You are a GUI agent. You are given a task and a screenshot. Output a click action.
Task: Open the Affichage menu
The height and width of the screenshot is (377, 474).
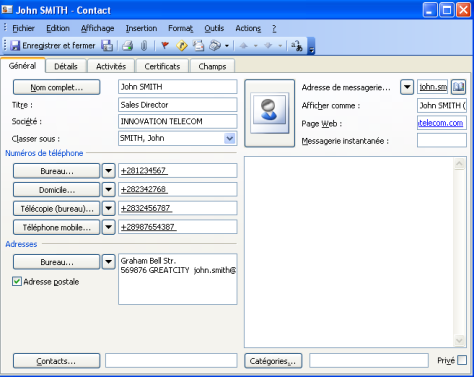point(97,28)
